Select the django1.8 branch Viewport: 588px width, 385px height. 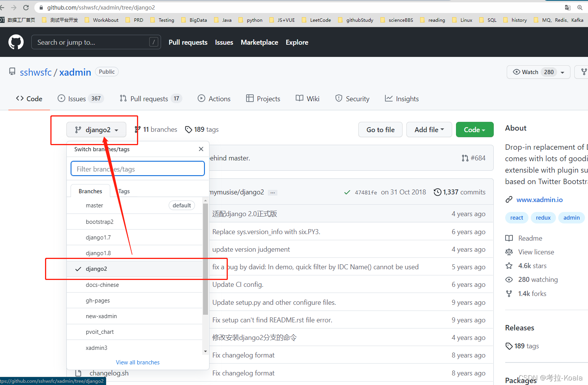tap(135, 253)
